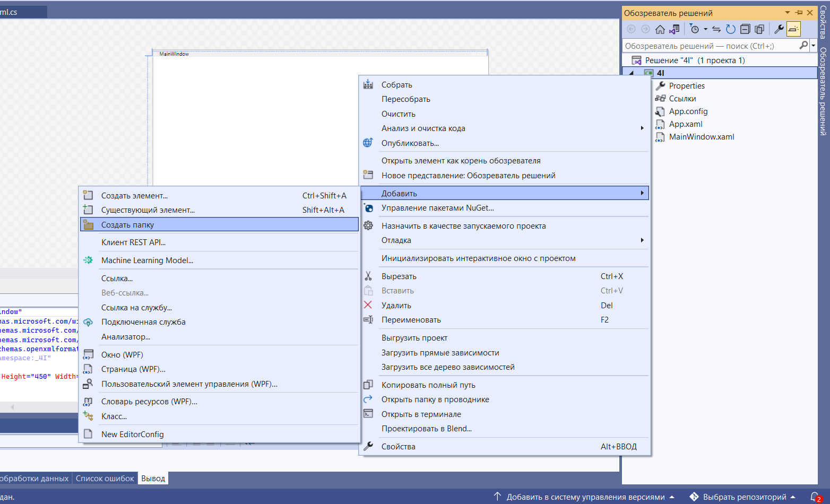The image size is (830, 504).
Task: Click Home icon in Solution Explorer toolbar
Action: coord(660,29)
